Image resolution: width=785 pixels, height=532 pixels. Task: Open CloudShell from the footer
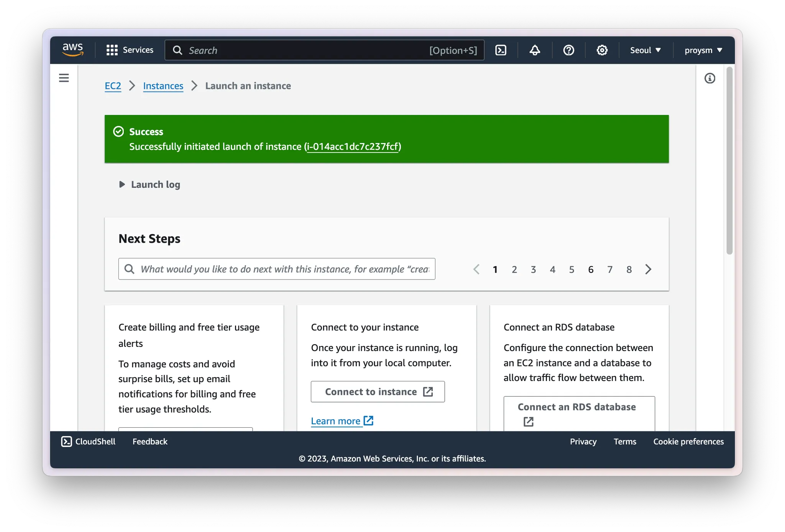tap(88, 442)
